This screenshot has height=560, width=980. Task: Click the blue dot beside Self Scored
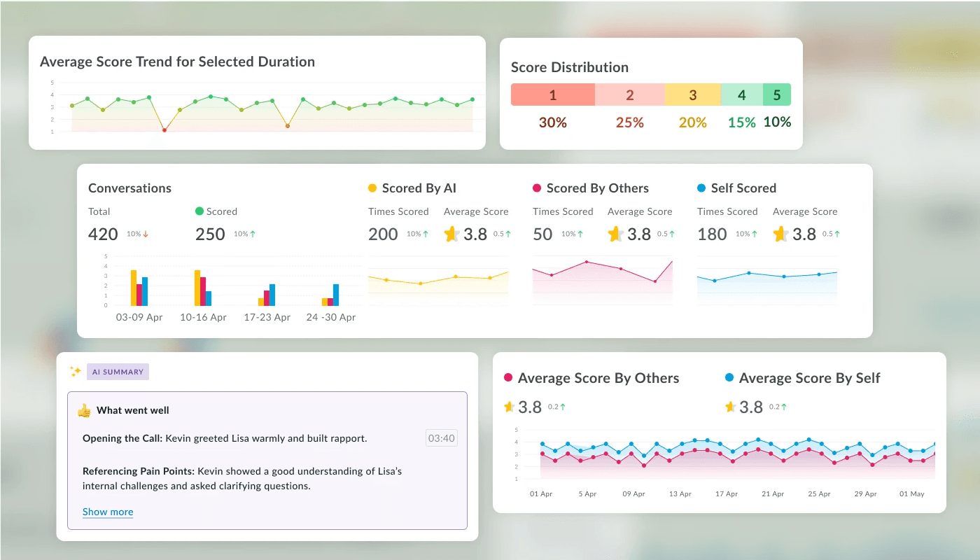click(x=701, y=188)
